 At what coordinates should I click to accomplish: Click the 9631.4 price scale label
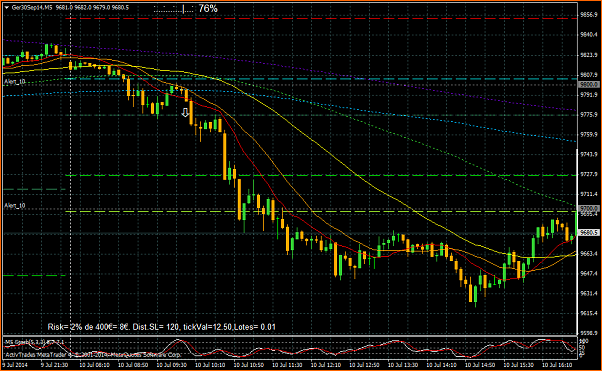click(x=589, y=293)
